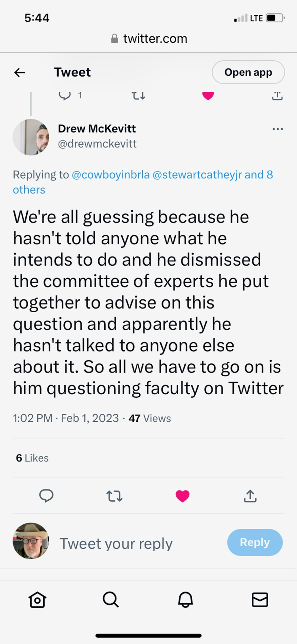
Task: Unlike the tweet using the pink heart below the Likes count
Action: 182,496
